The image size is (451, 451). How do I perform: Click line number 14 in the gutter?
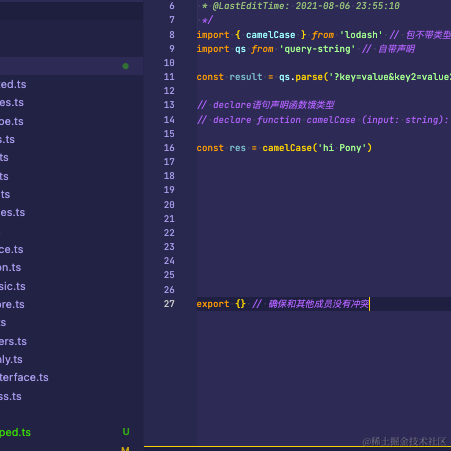pos(169,120)
